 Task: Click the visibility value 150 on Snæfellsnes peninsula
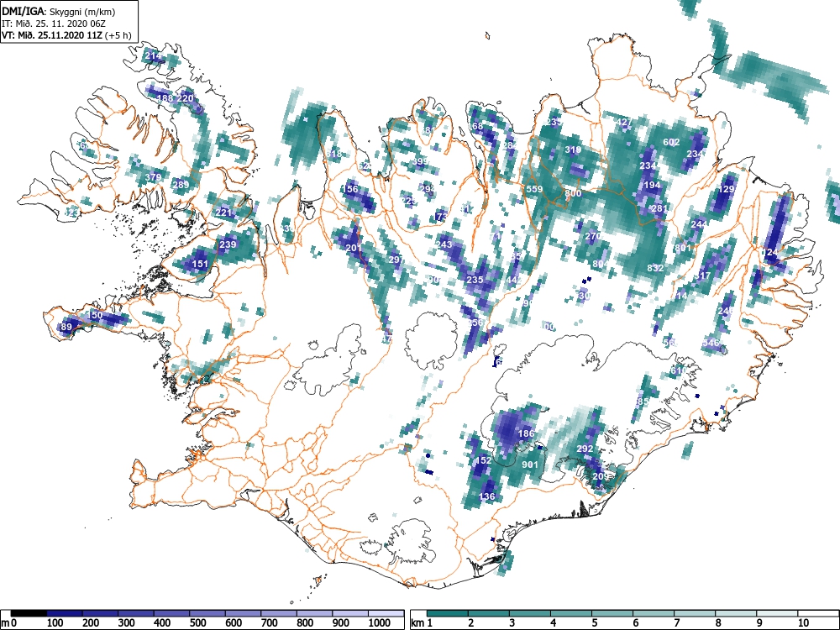pyautogui.click(x=95, y=315)
